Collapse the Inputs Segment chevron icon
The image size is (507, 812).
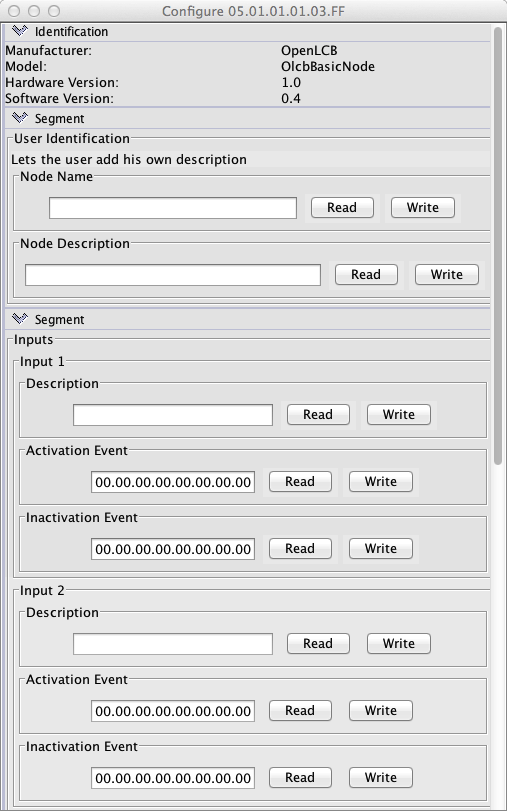tap(19, 319)
